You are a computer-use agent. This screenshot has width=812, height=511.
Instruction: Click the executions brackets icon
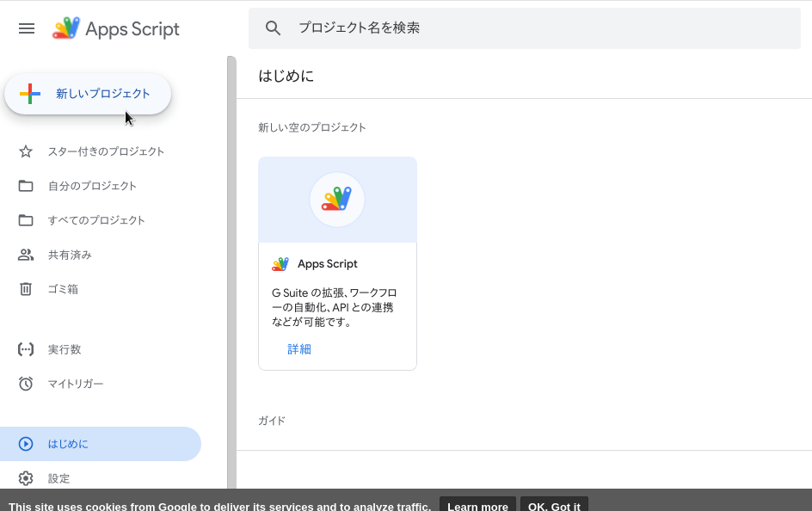(26, 349)
